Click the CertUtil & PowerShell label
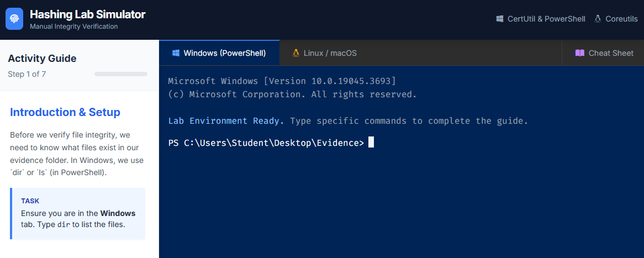 (x=546, y=19)
